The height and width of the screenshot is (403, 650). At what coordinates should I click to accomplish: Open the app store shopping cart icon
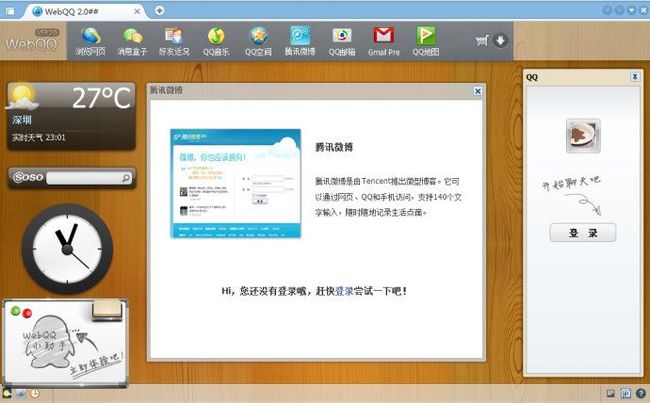(482, 41)
